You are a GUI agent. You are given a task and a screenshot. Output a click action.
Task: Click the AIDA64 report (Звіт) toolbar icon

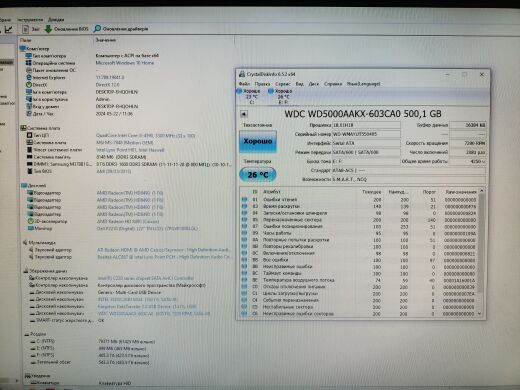26,29
